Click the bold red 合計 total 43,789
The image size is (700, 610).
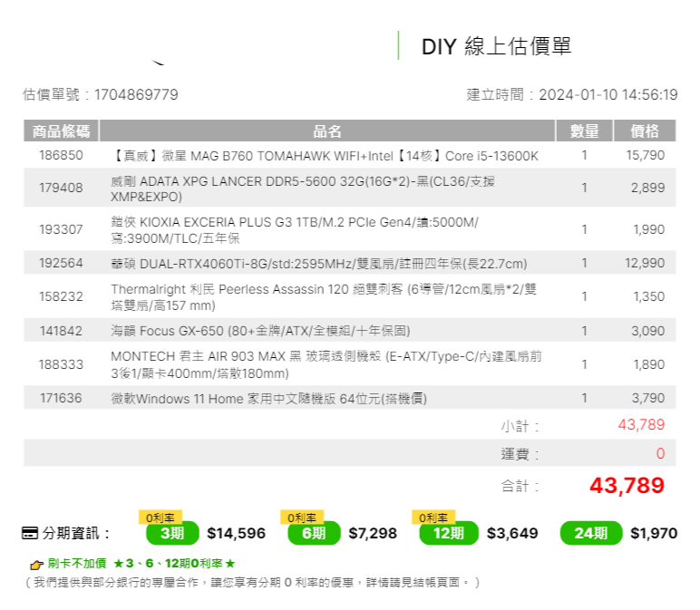click(x=627, y=486)
